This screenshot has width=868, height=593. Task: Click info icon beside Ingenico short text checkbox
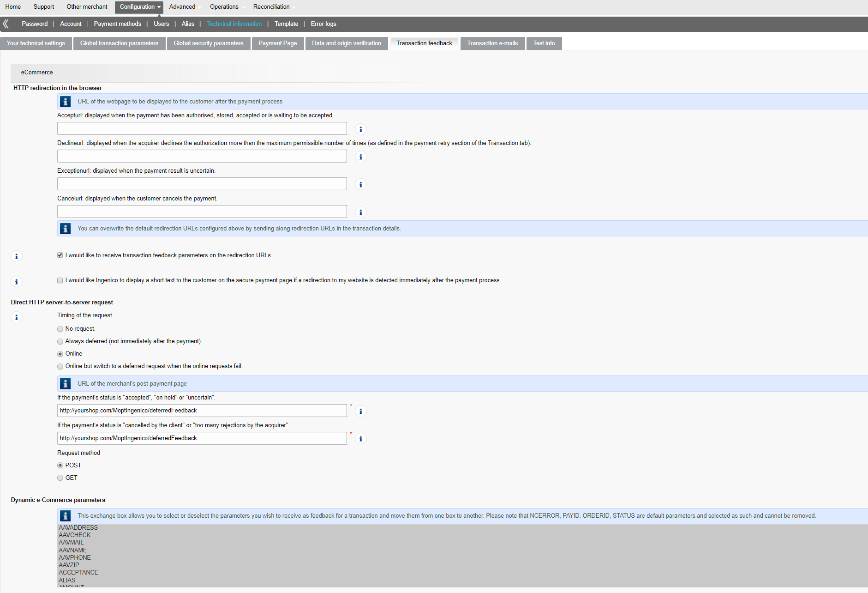pyautogui.click(x=17, y=282)
